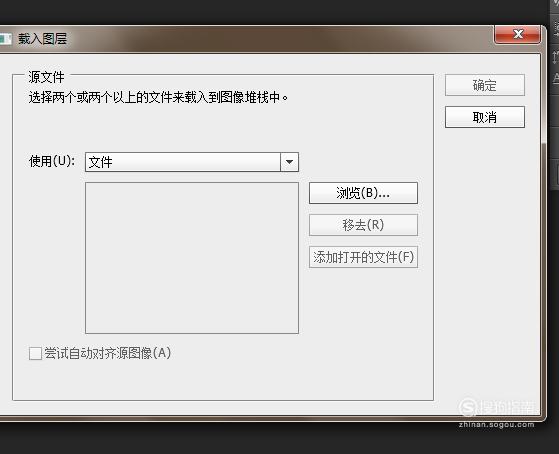Click the 确定 button

click(485, 85)
